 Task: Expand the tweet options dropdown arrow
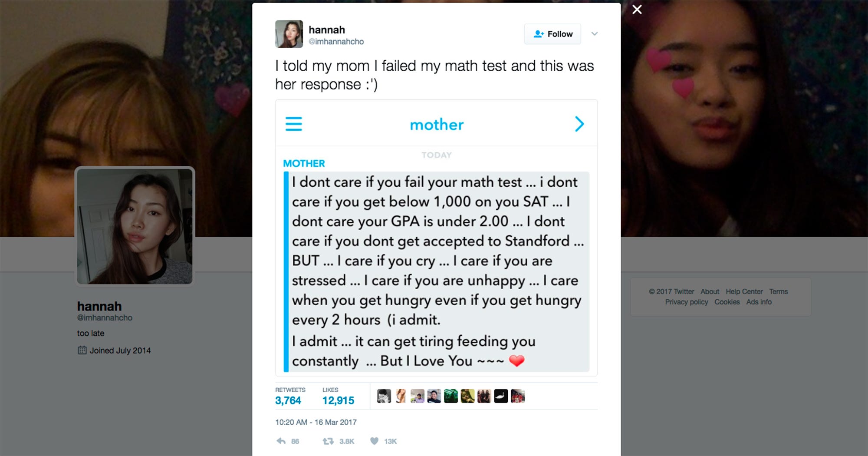coord(595,34)
